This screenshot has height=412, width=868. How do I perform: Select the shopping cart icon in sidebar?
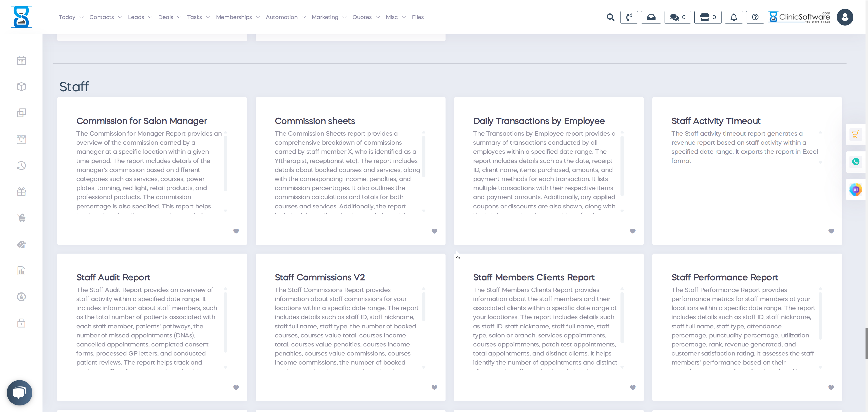point(21,218)
